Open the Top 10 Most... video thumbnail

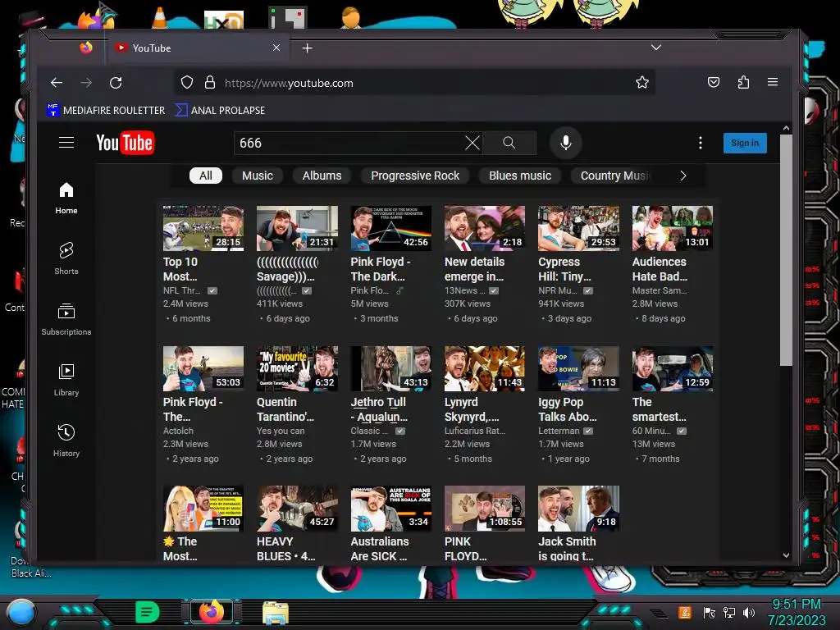pos(203,228)
